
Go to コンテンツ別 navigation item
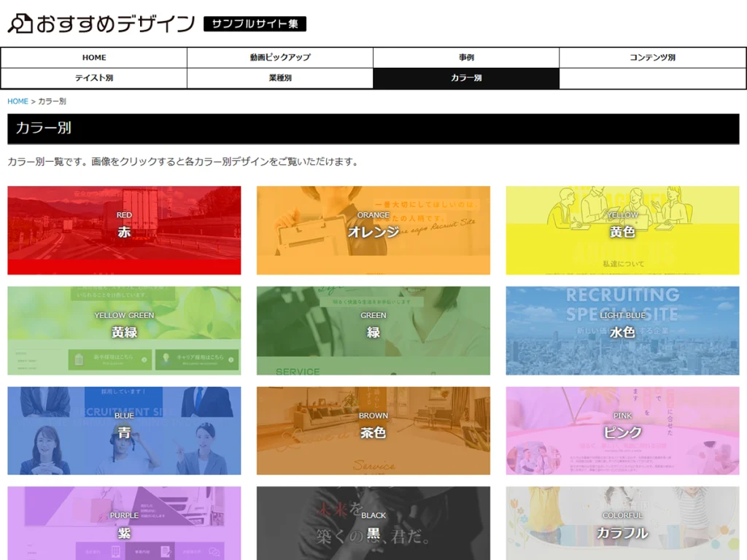652,58
